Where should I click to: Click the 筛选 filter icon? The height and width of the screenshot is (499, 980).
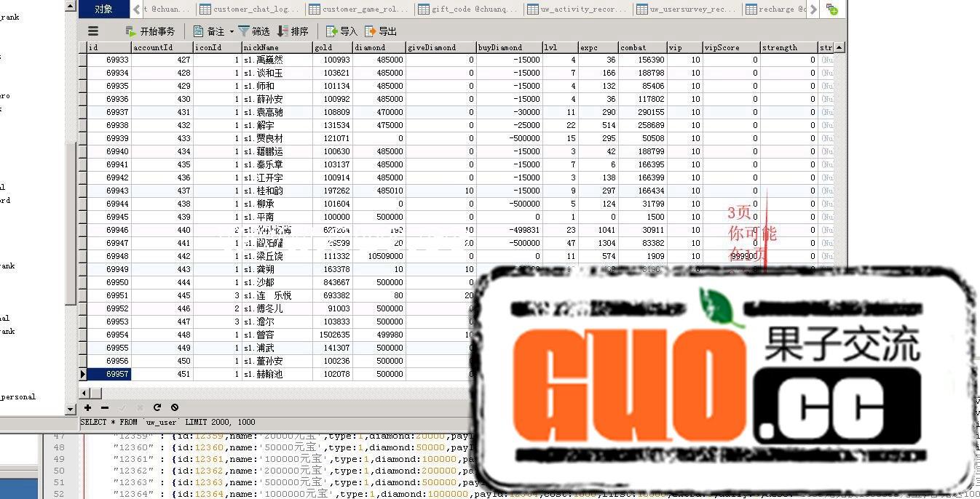click(244, 31)
